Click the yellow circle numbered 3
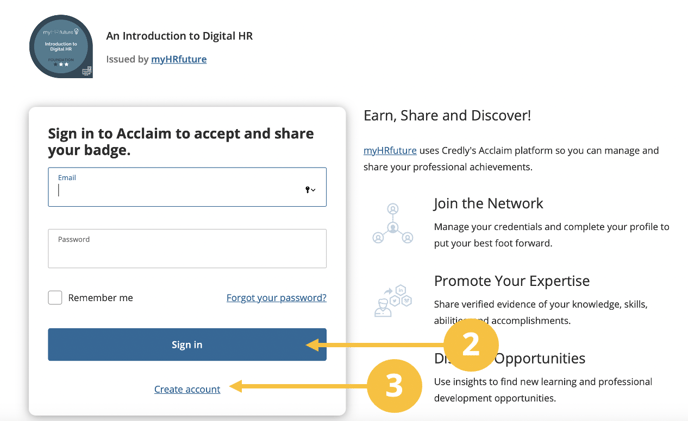 click(394, 386)
